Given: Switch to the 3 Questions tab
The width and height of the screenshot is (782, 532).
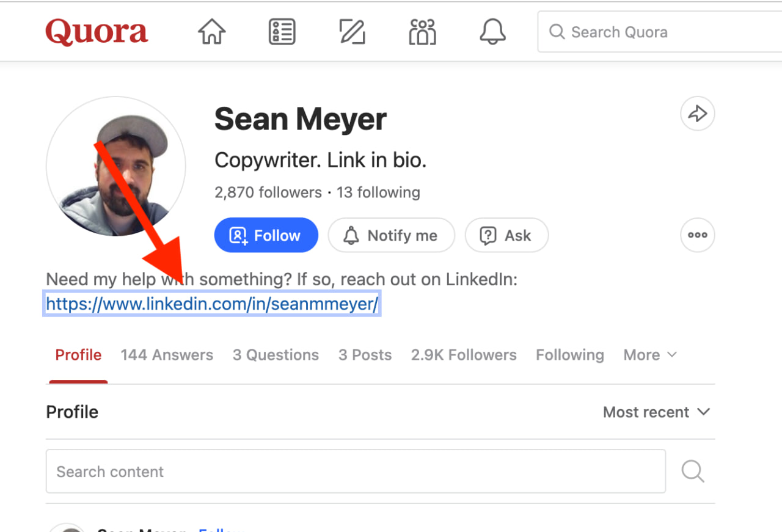Looking at the screenshot, I should (x=276, y=355).
